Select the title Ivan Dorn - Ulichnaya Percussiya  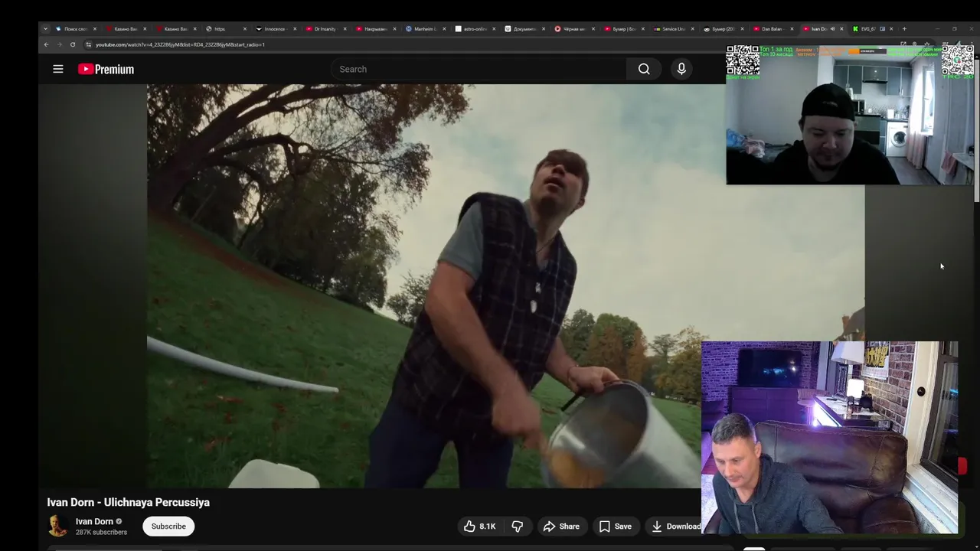[x=128, y=502]
